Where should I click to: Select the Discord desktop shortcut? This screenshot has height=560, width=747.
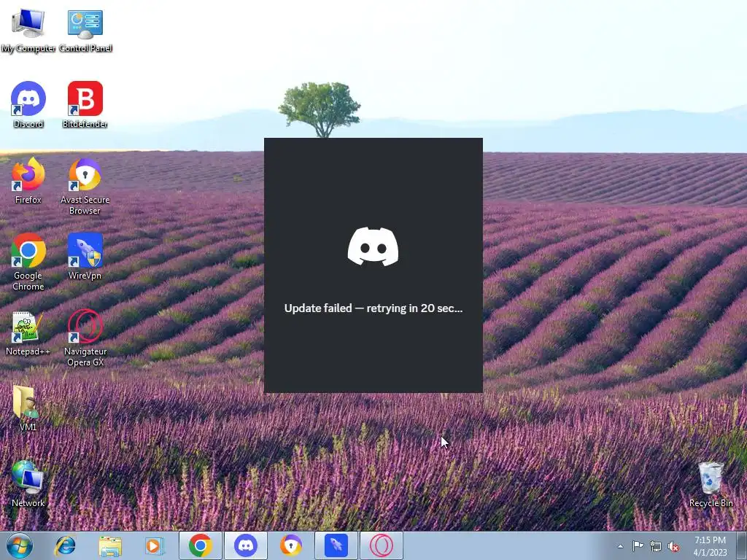click(28, 105)
